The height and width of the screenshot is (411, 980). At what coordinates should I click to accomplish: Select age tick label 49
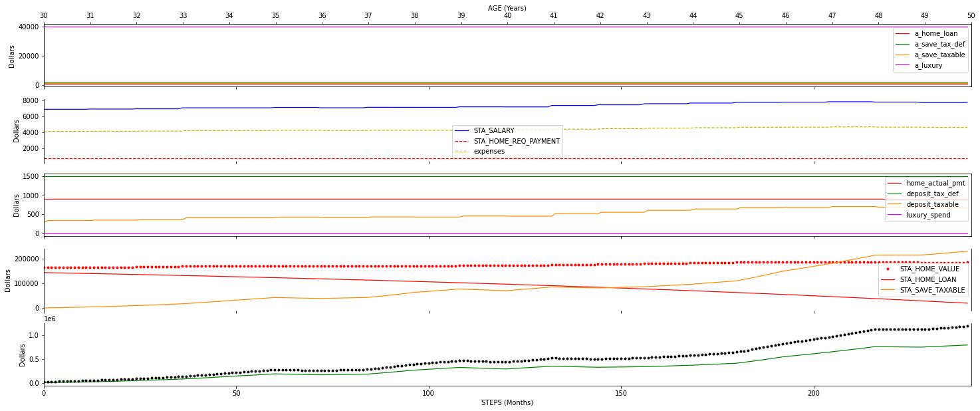click(x=925, y=16)
